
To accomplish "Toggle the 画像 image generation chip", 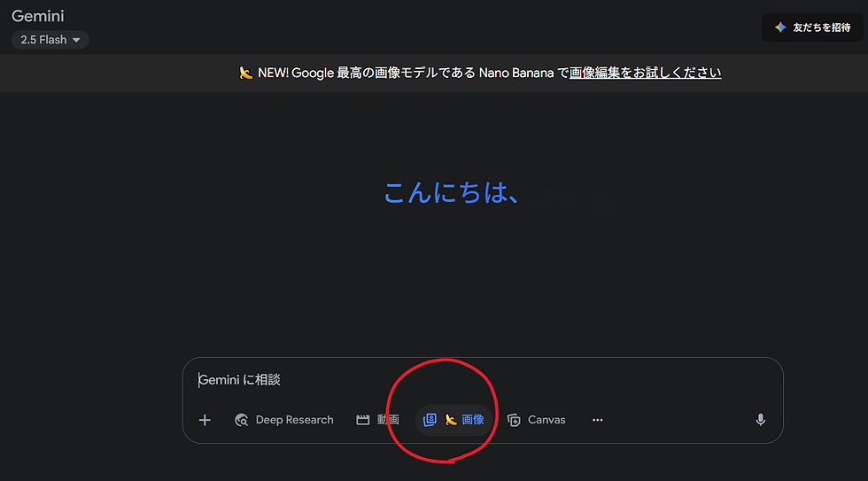I will 453,420.
